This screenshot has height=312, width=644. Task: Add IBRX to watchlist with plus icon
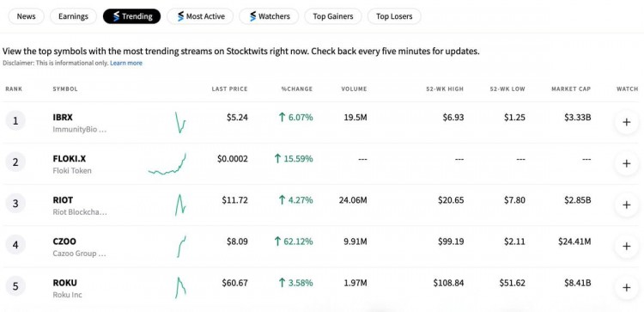(x=626, y=122)
